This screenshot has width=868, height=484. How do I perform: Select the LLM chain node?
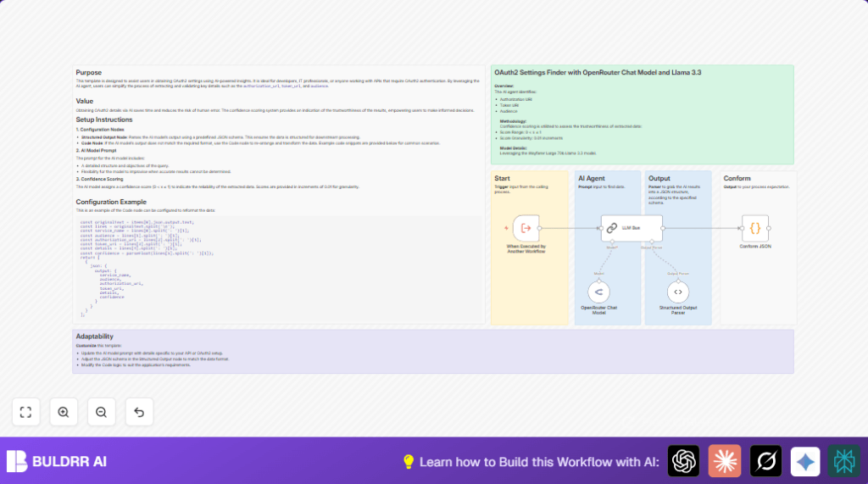[x=632, y=228]
